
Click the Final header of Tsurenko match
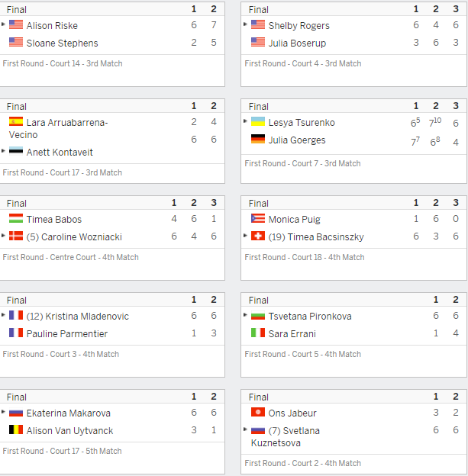click(258, 107)
